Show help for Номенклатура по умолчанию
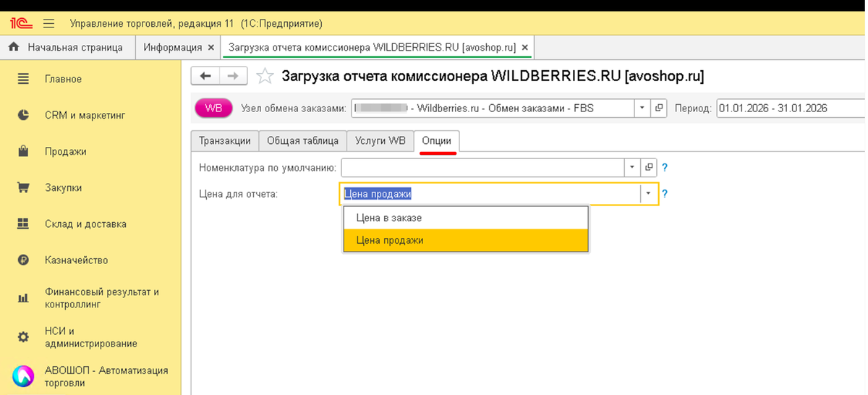Viewport: 868px width, 395px height. point(665,167)
